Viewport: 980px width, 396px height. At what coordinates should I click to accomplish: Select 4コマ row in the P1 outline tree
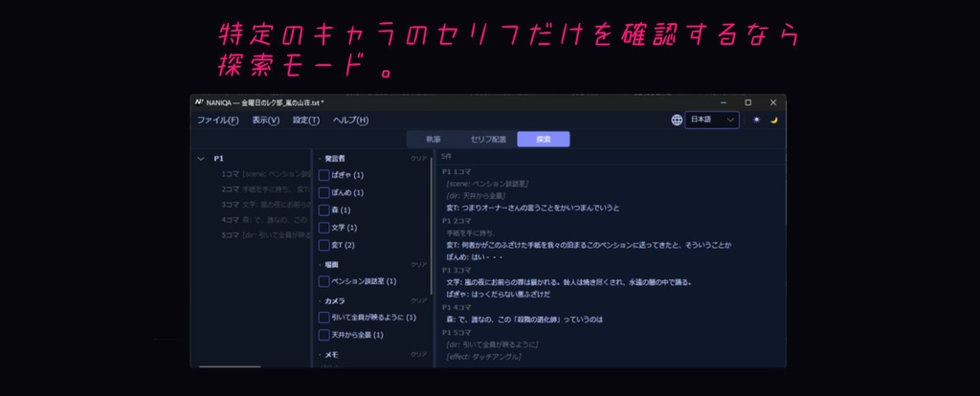tap(265, 220)
